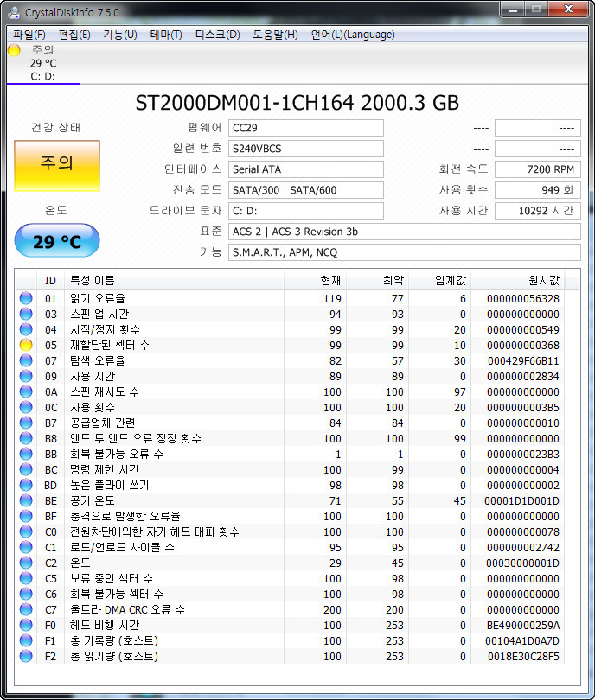This screenshot has width=595, height=700.
Task: Click the 10292 시간 power-on hours field
Action: [538, 211]
